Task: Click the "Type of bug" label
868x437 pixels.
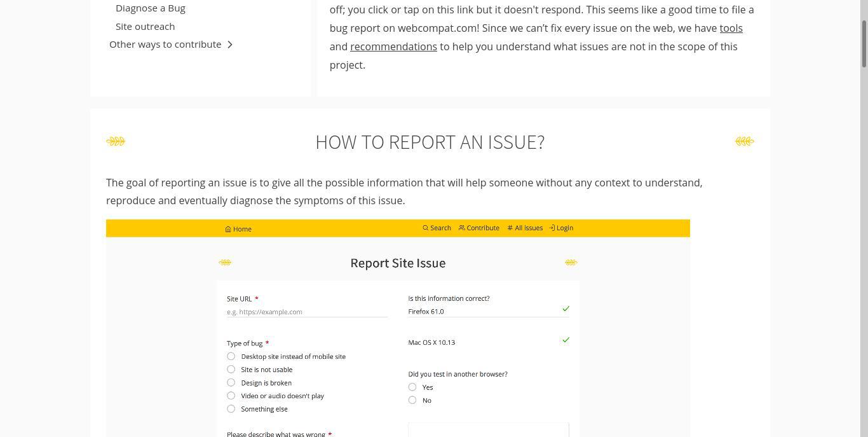Action: pyautogui.click(x=245, y=343)
